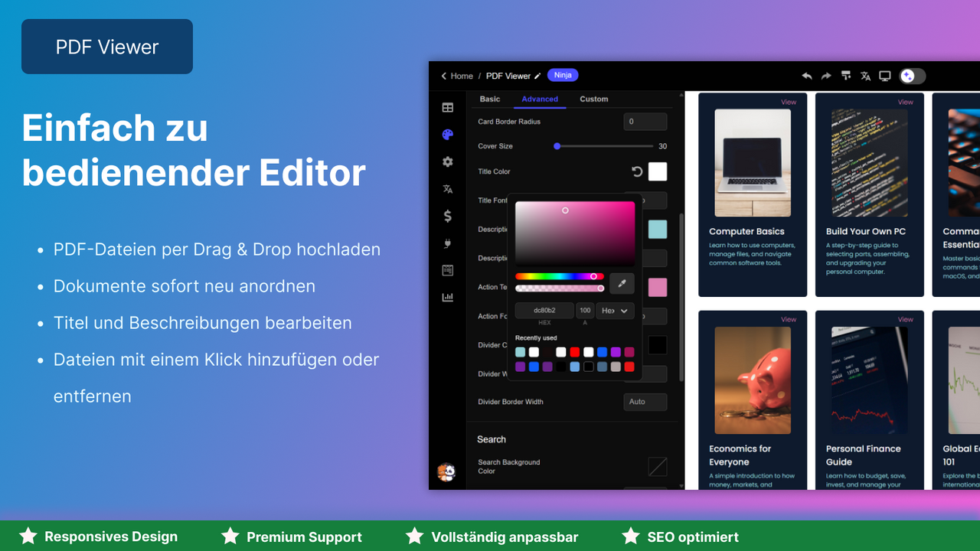Click the Divider Border Width Auto field
The image size is (980, 551).
pyautogui.click(x=645, y=402)
